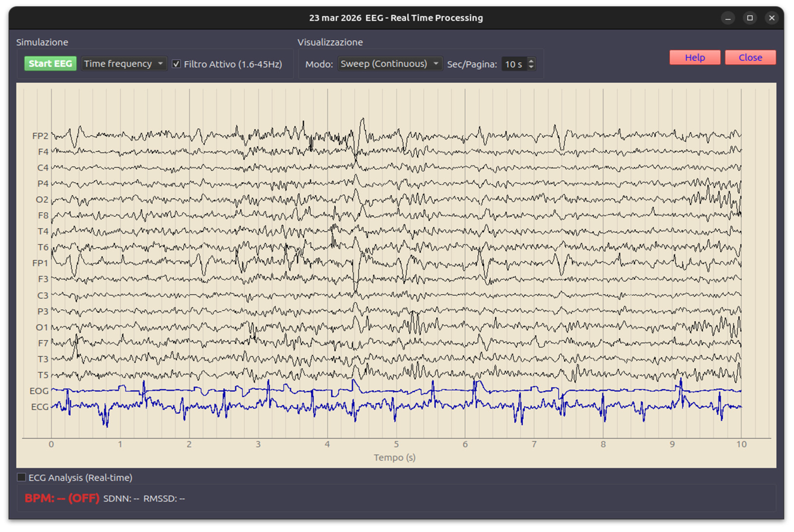
Task: Click the P4 channel label
Action: click(x=43, y=184)
